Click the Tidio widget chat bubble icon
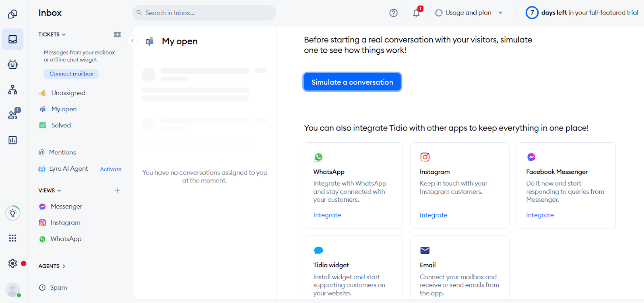 click(318, 250)
